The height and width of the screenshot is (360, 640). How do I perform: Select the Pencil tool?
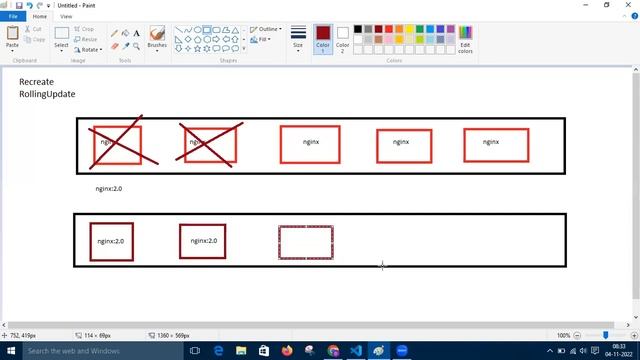tap(115, 33)
